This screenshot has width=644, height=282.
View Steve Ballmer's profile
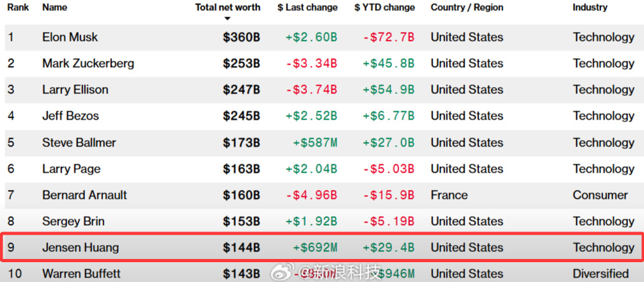pos(79,143)
